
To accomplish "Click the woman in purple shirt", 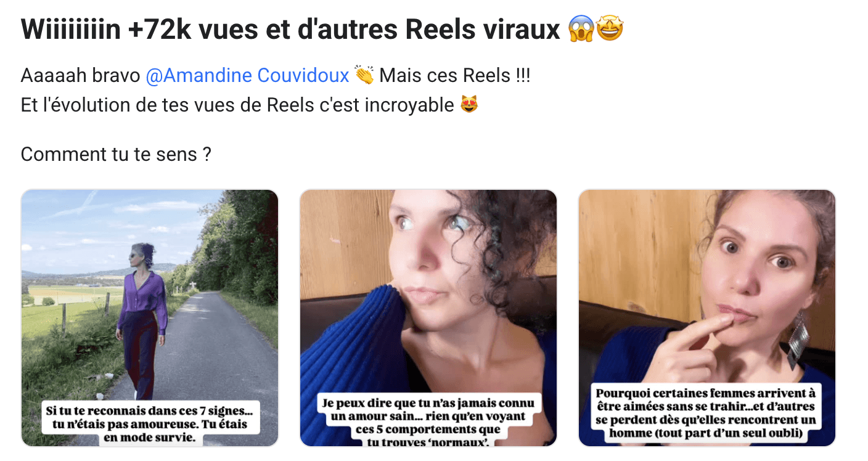I will [x=142, y=320].
